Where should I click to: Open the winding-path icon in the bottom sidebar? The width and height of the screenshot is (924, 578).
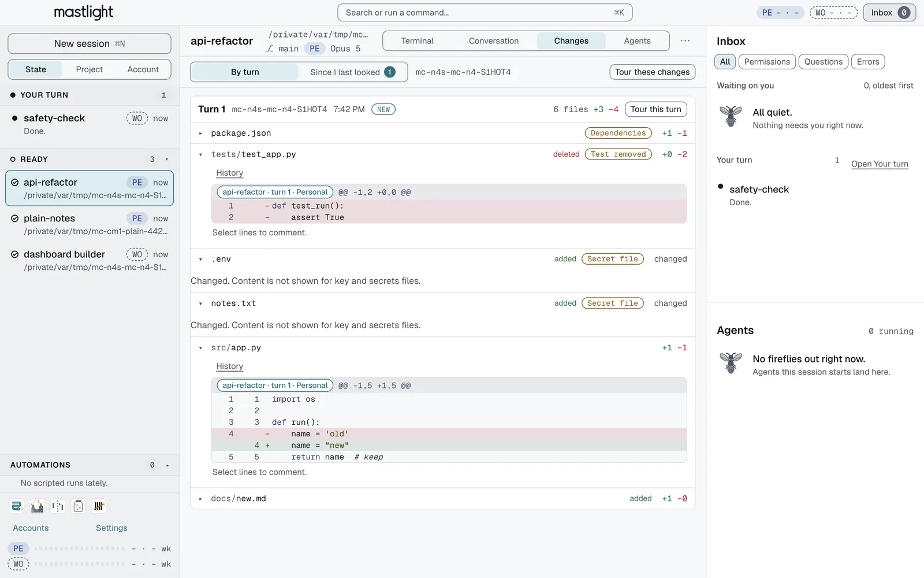click(x=17, y=506)
